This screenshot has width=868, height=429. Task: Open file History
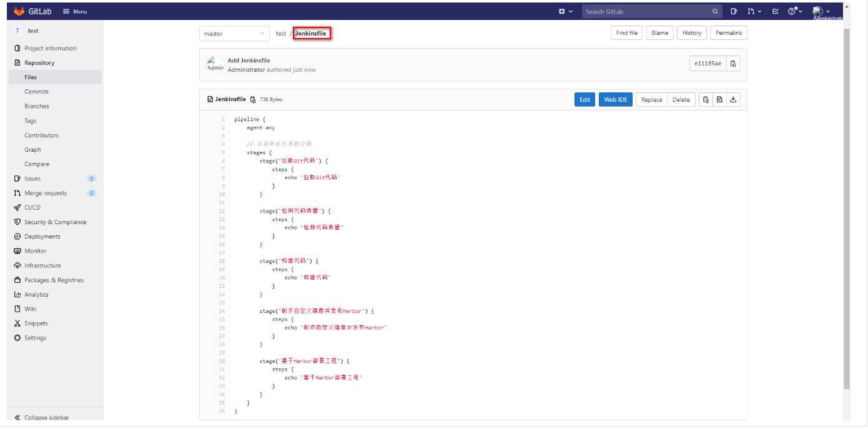692,33
